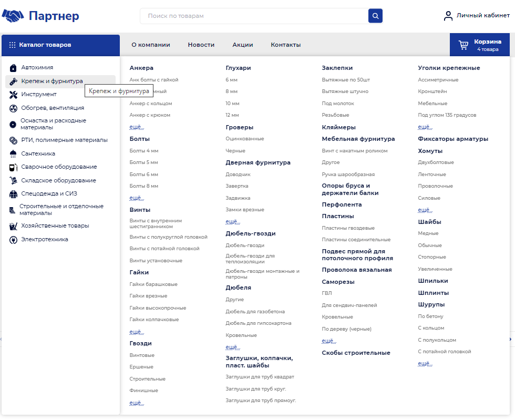Click the Автохимия category icon
The width and height of the screenshot is (515, 420).
pyautogui.click(x=13, y=68)
